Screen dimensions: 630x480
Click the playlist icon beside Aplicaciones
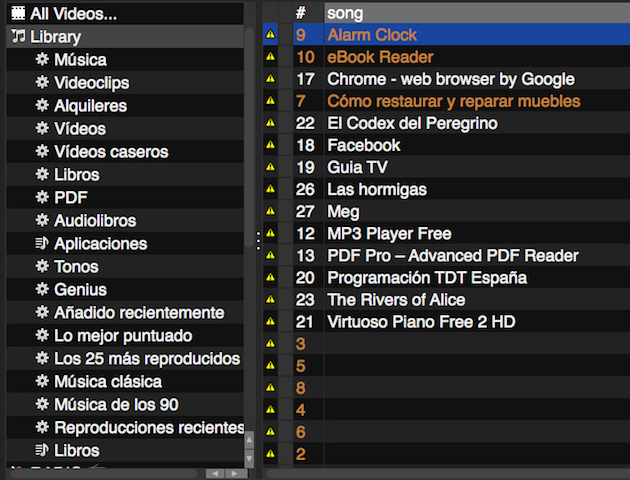coord(42,243)
